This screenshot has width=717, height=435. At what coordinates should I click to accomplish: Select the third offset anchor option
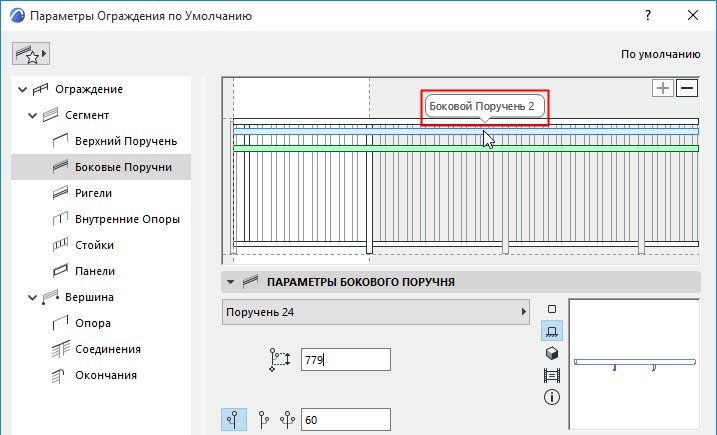(287, 419)
